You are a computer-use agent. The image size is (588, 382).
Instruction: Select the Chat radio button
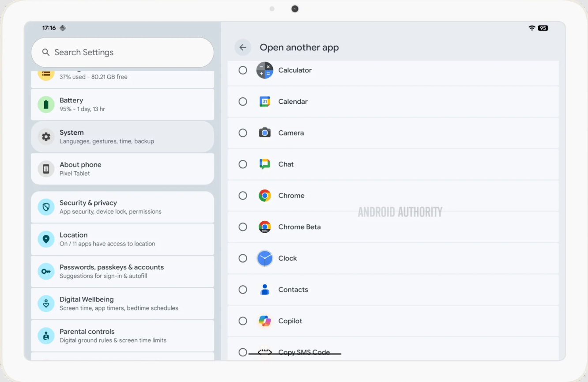[243, 164]
